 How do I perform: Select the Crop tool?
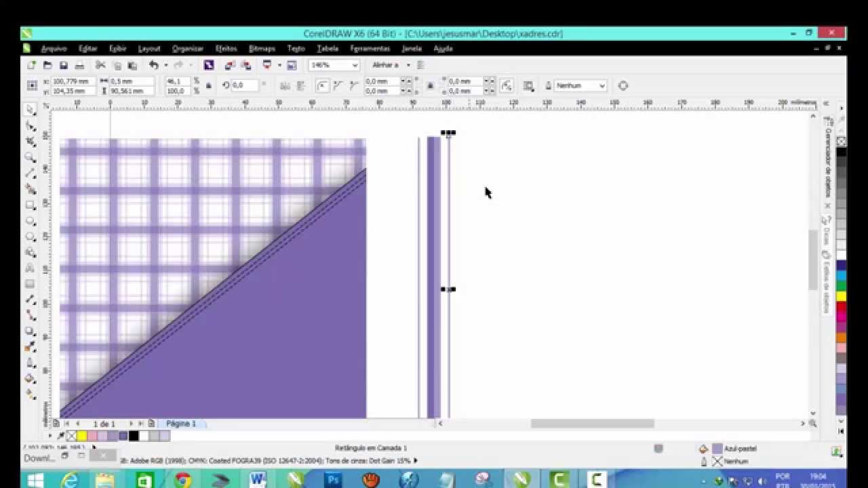click(31, 142)
